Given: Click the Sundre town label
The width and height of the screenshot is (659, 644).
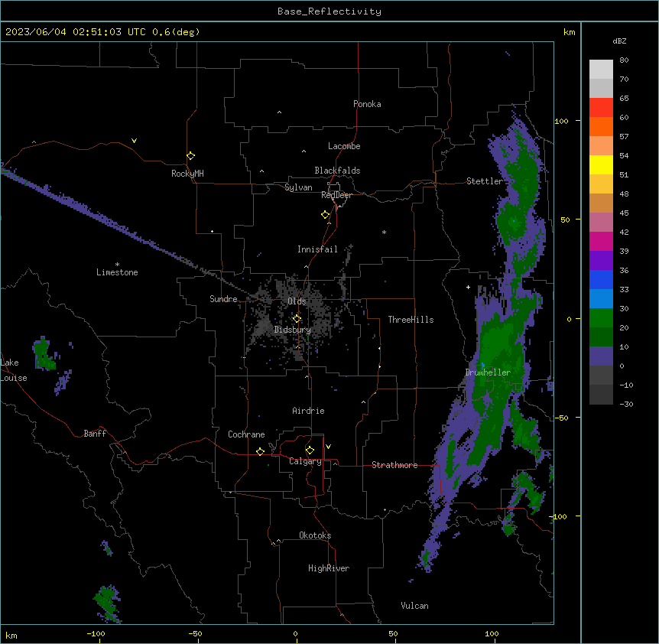Looking at the screenshot, I should click(223, 299).
